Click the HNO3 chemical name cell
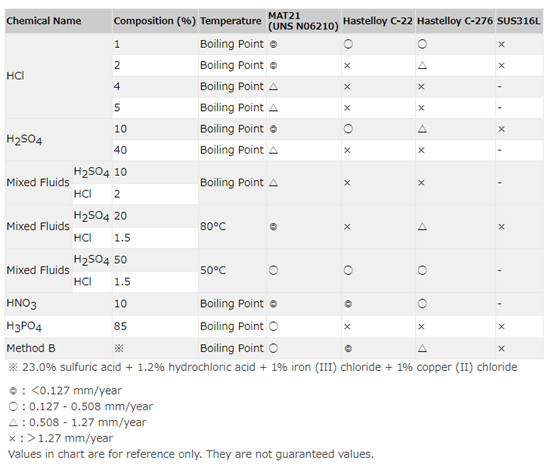This screenshot has height=473, width=549. [58, 304]
